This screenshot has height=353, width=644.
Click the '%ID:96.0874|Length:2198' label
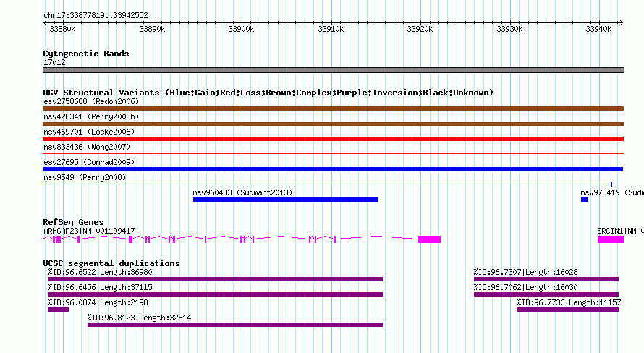[98, 302]
